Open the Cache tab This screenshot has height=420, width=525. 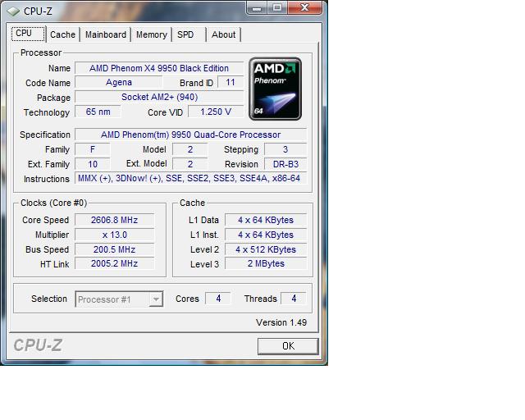[62, 34]
